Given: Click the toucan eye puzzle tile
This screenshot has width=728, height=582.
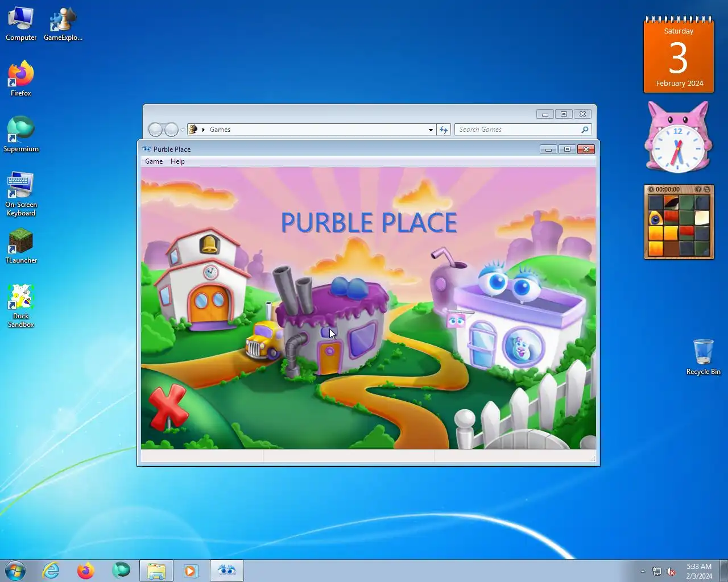Looking at the screenshot, I should pyautogui.click(x=655, y=218).
